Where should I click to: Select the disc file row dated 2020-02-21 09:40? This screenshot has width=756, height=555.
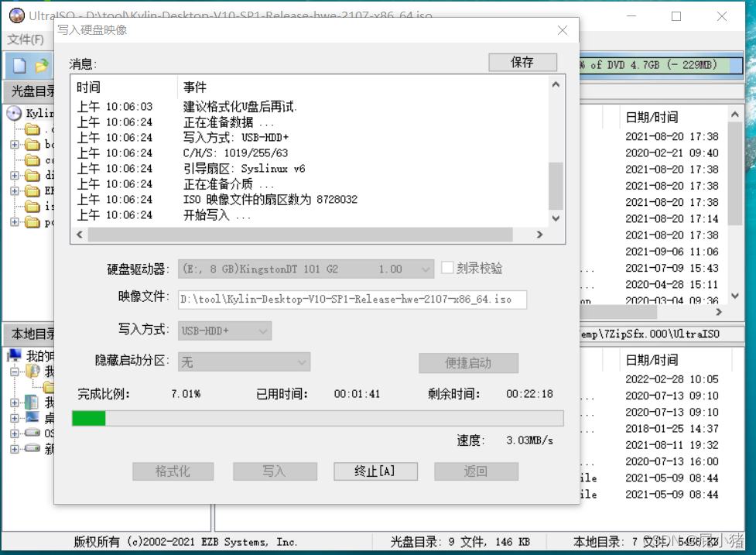[x=672, y=152]
